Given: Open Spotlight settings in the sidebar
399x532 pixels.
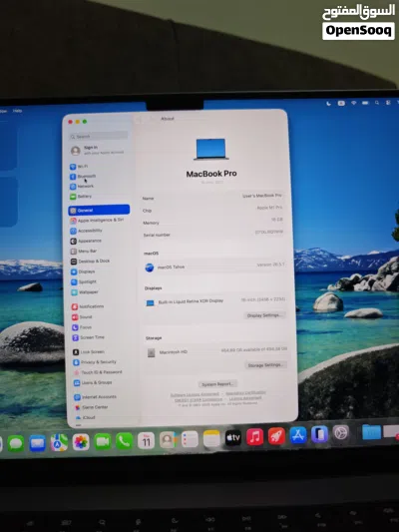Looking at the screenshot, I should click(x=84, y=281).
